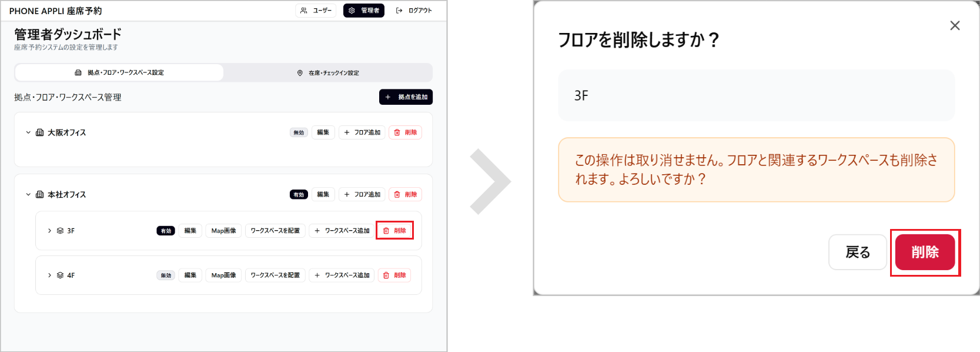
Task: Click plus icon in 3F ワークスペース追加
Action: click(317, 231)
